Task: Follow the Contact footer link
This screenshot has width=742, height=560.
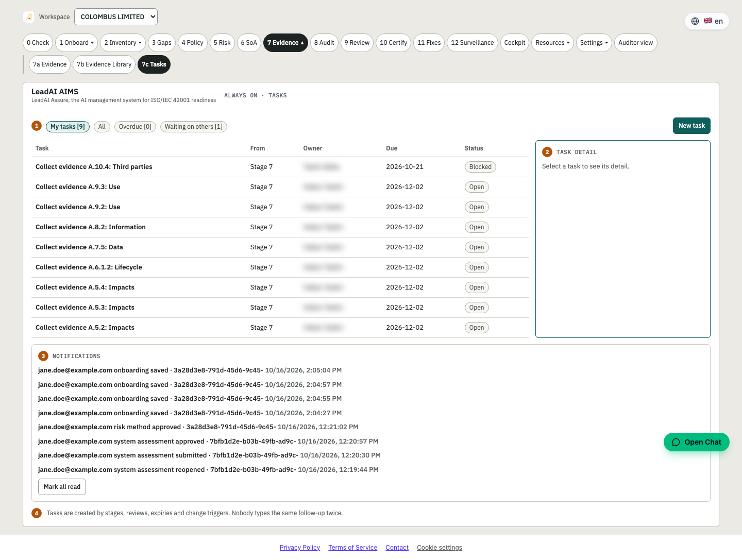Action: pos(397,548)
